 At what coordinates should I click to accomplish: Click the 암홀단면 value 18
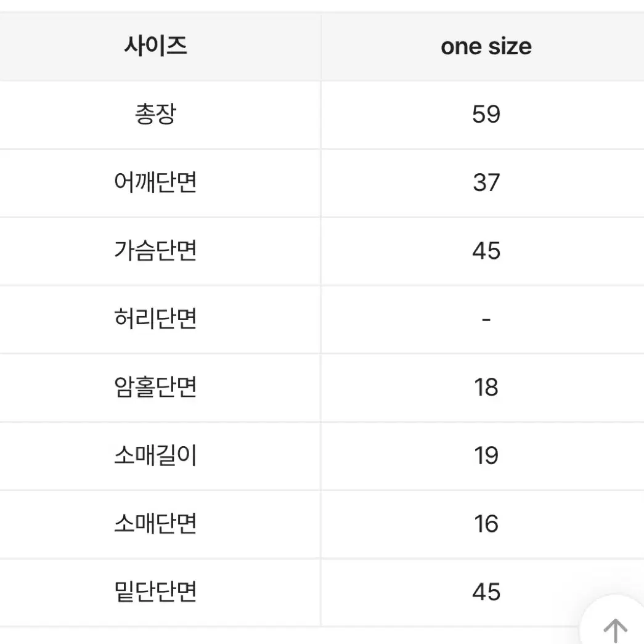tap(486, 387)
